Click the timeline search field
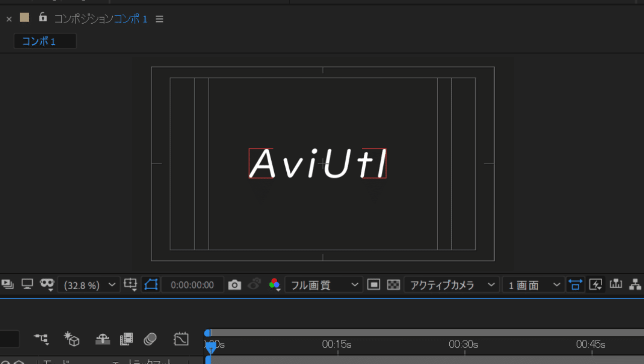The image size is (644, 364). click(x=10, y=339)
